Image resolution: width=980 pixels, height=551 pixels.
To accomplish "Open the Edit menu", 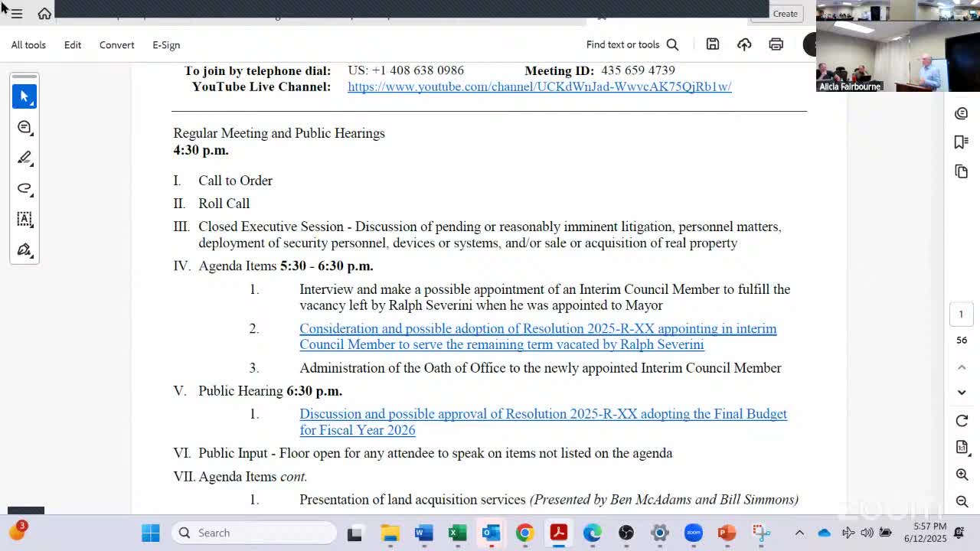I will pos(73,44).
